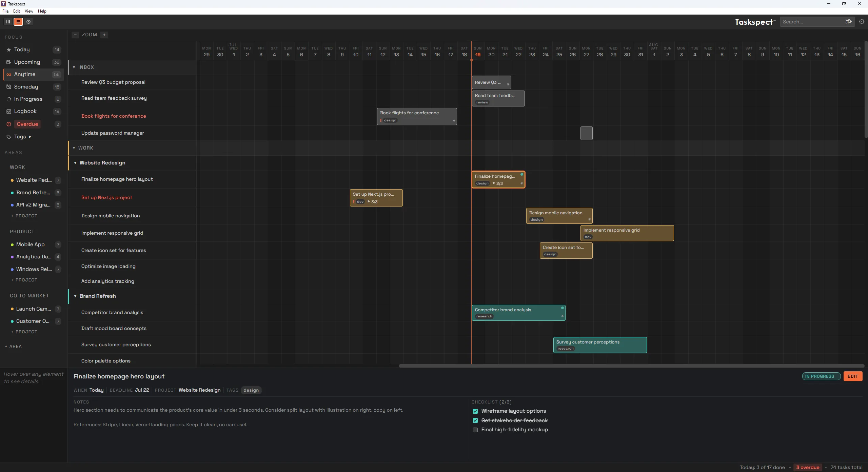Click Analytics Dashboard purple project dot
Viewport: 868px width, 472px height.
pyautogui.click(x=12, y=257)
